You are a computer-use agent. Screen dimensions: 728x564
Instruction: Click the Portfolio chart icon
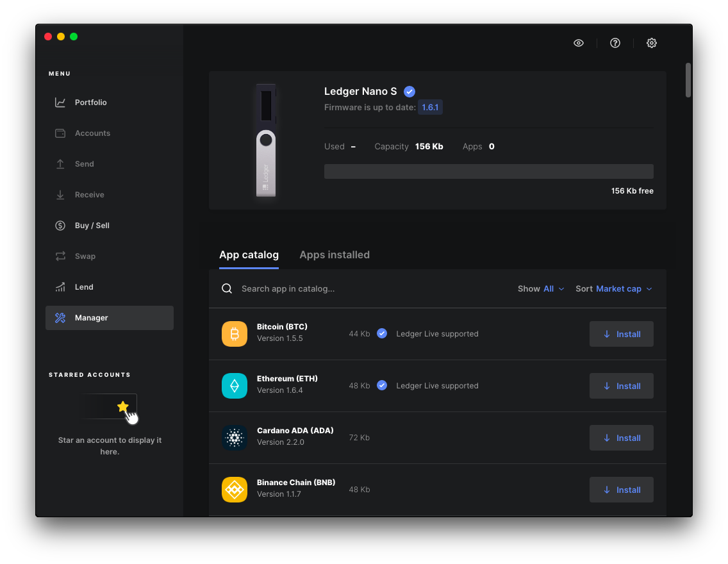(60, 102)
